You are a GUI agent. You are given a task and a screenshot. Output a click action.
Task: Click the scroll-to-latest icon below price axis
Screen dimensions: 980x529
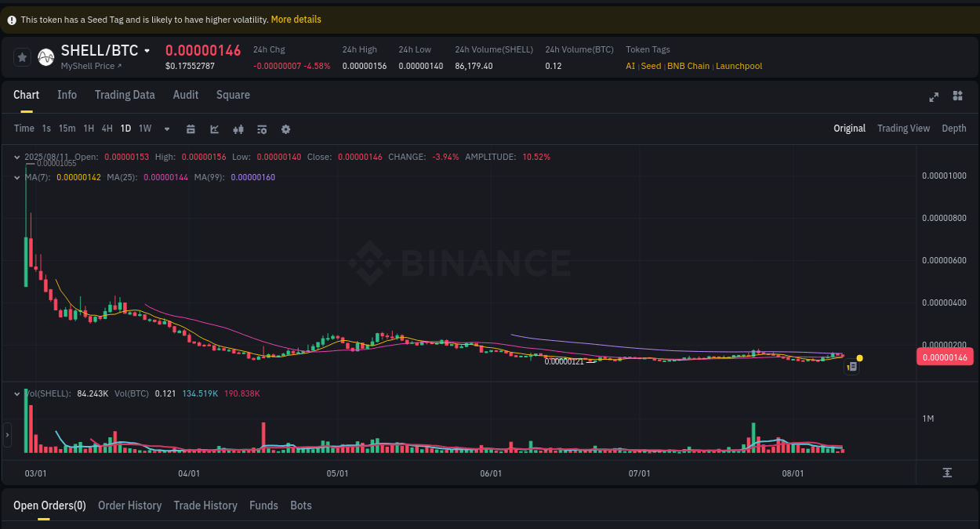pos(946,472)
